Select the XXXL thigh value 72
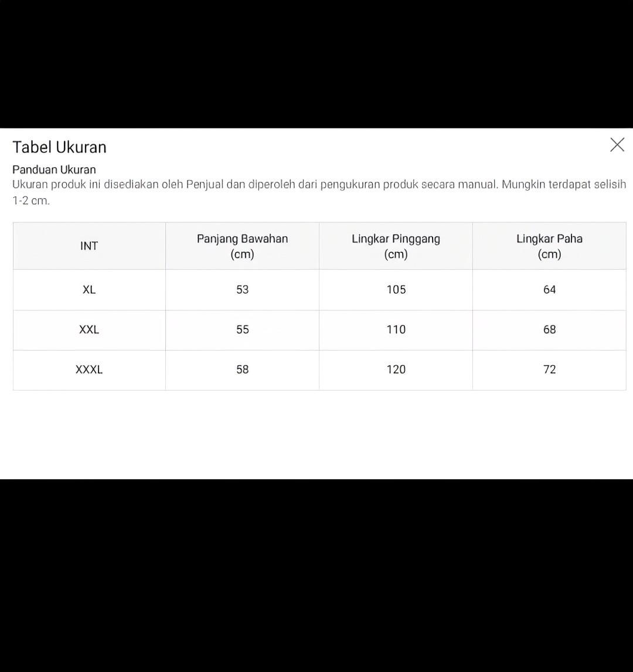This screenshot has height=672, width=633. 549,369
